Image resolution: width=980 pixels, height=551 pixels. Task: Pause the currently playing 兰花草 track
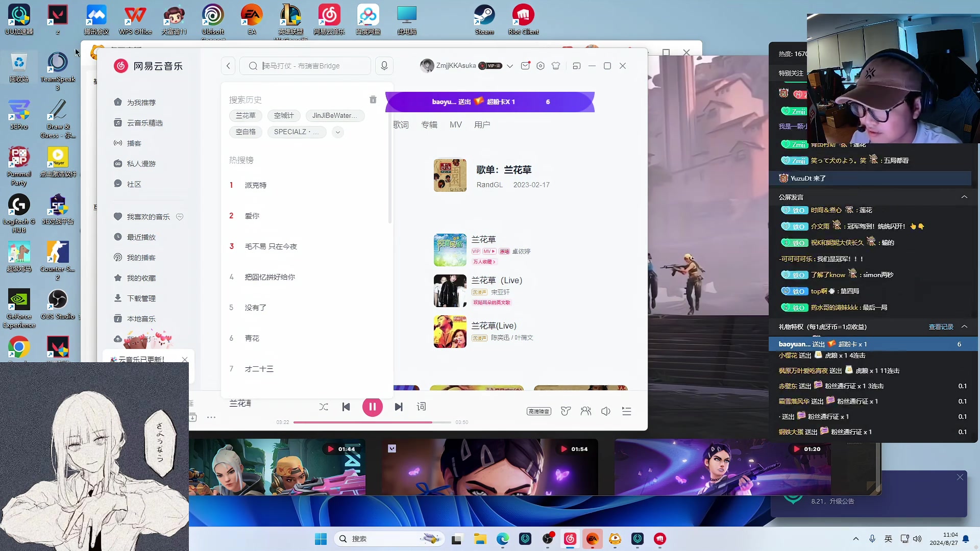[372, 406]
